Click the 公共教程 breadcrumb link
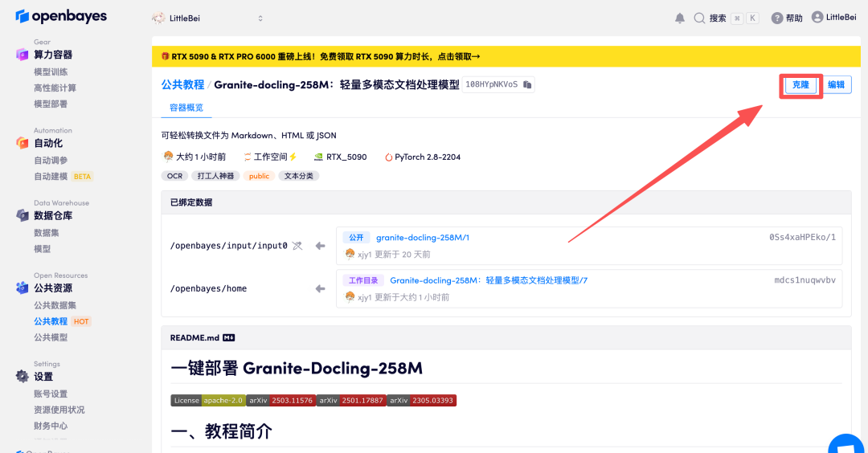This screenshot has width=868, height=453. (x=182, y=84)
